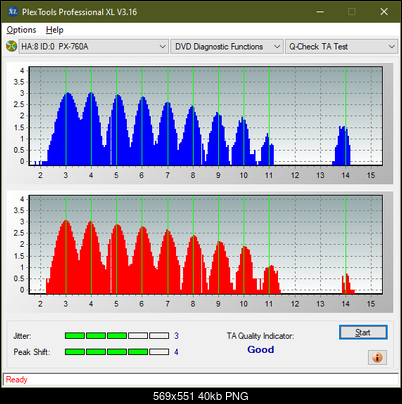Open the Help menu

tap(54, 30)
